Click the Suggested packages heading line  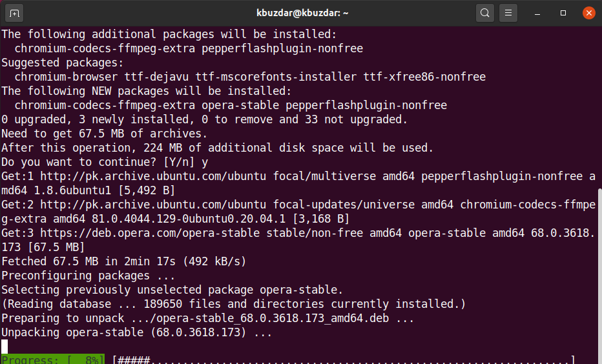(63, 63)
